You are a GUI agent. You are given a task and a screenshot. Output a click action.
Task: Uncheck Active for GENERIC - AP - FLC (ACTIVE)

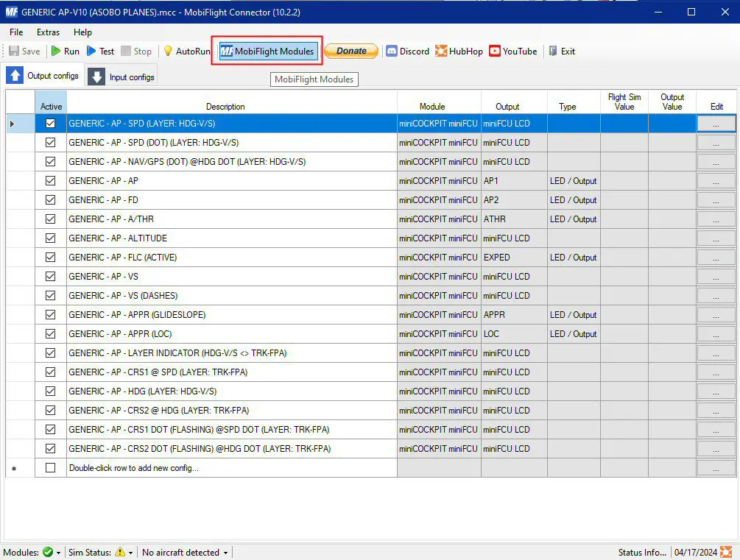pyautogui.click(x=51, y=257)
